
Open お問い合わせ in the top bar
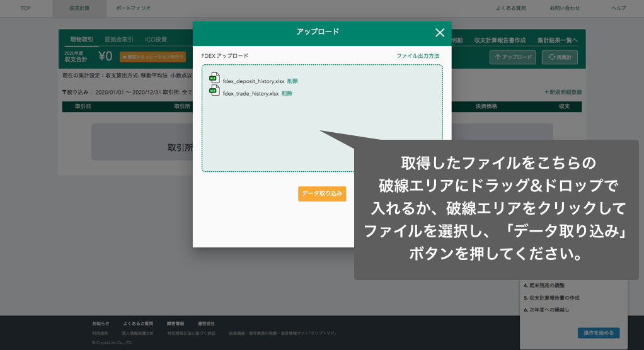coord(565,8)
